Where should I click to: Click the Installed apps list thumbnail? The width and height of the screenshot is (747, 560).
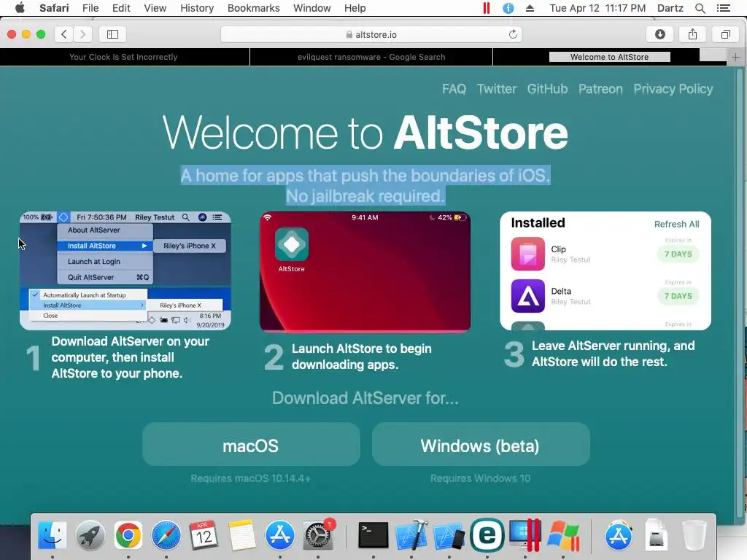(x=605, y=271)
